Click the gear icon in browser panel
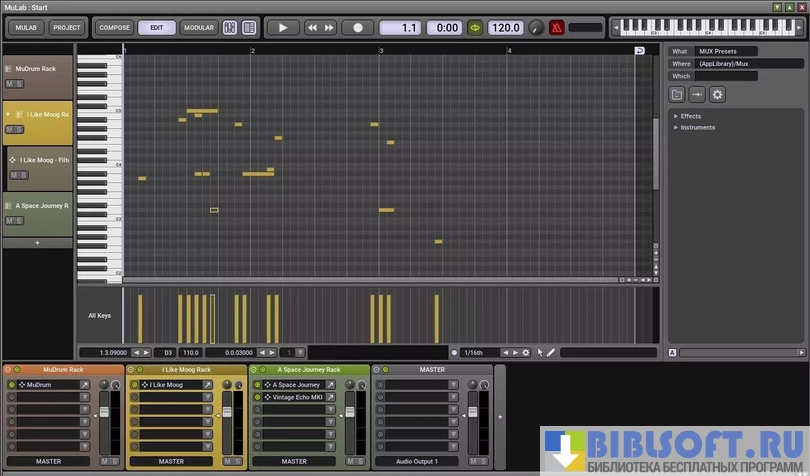Screen dimensions: 810x476 [x=717, y=94]
